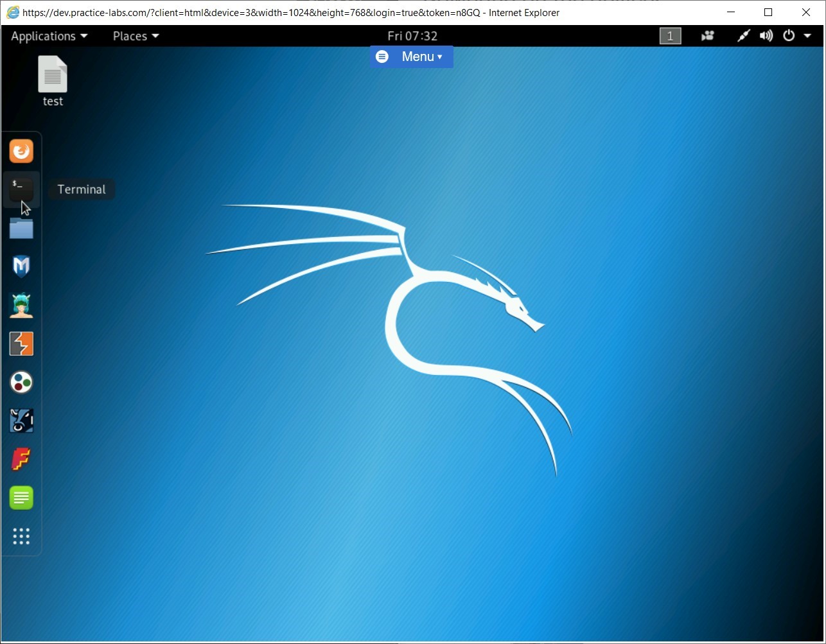Open Faraday IDE from the dock

click(x=21, y=459)
